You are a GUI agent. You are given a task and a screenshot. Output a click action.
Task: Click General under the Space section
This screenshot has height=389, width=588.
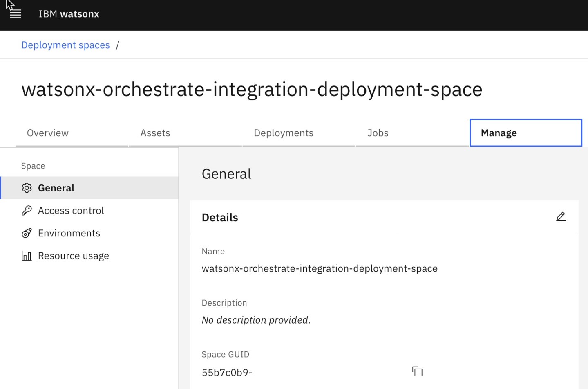(x=56, y=188)
